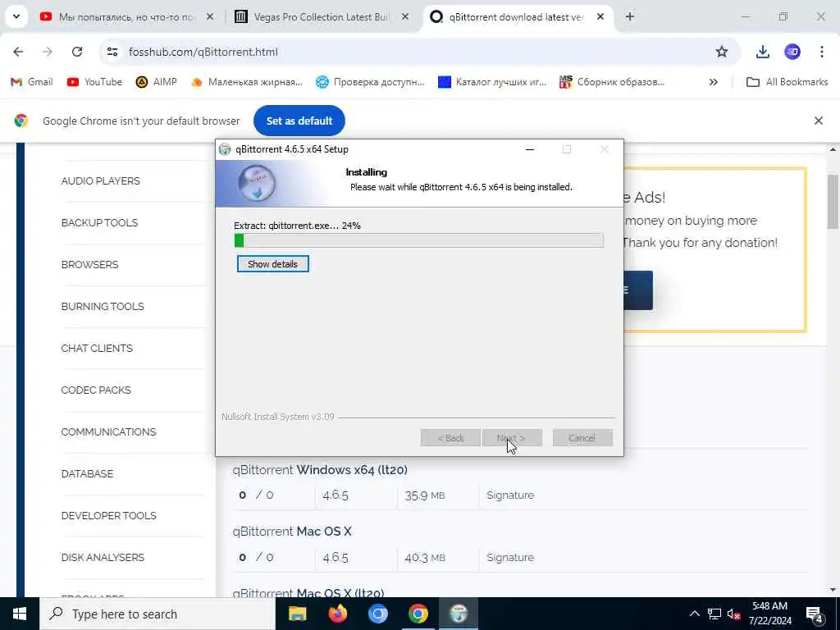Open Firefox from taskbar

click(337, 614)
